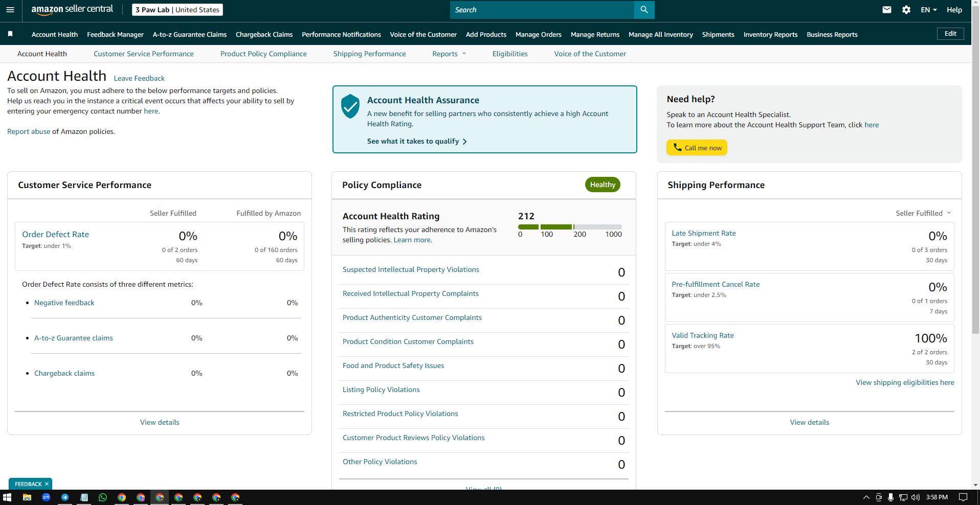Open the Negative feedback metric link

(64, 303)
